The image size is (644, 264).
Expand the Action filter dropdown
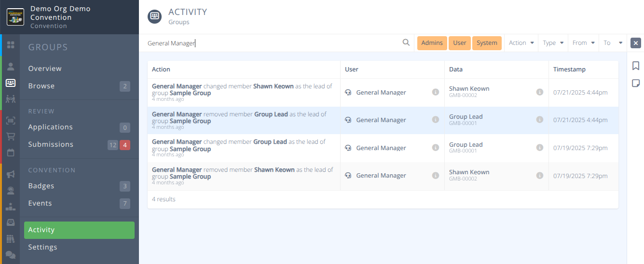tap(521, 43)
